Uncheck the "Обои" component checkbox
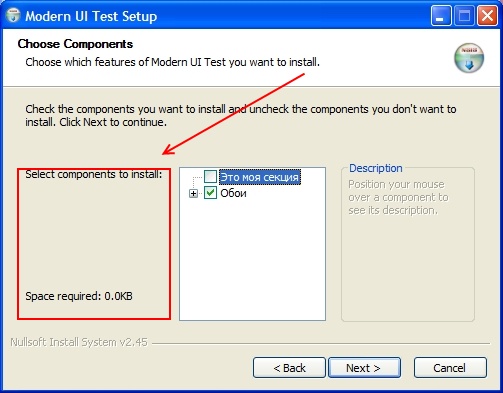The height and width of the screenshot is (393, 503). pyautogui.click(x=210, y=193)
